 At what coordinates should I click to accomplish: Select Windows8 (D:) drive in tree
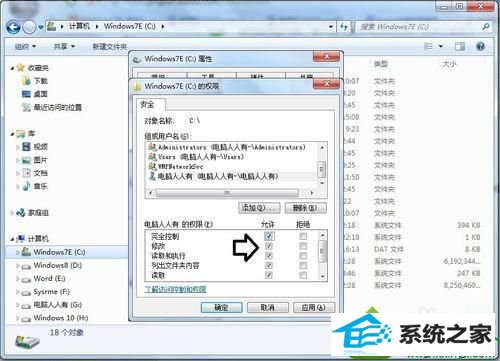pos(52,265)
